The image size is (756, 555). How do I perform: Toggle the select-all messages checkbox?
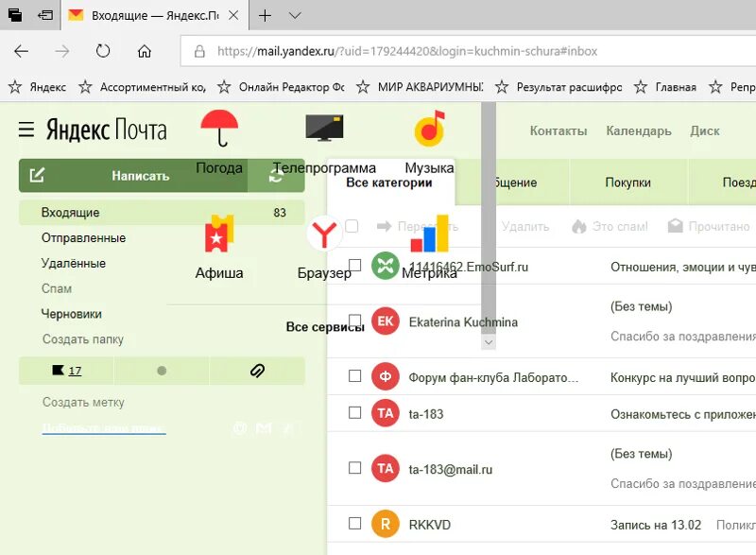pos(352,226)
